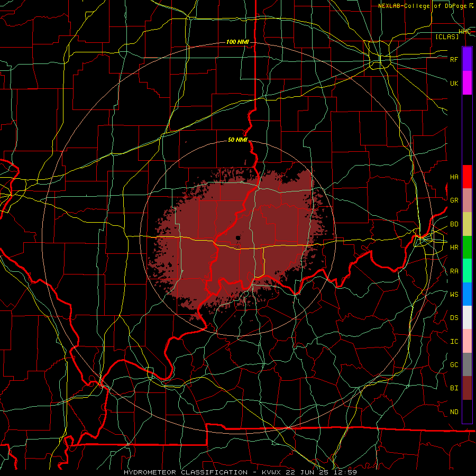Click the "BI" legend label
Image resolution: width=476 pixels, height=476 pixels.
coord(454,388)
